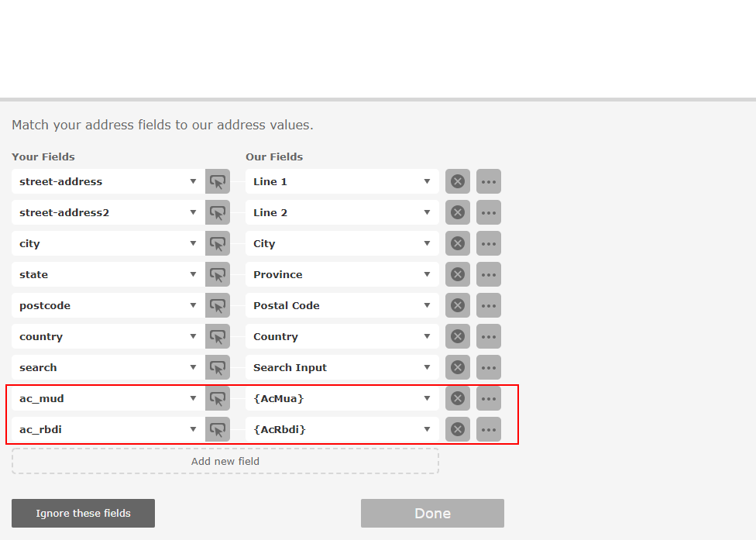The image size is (756, 540).
Task: Open the search field dropdown
Action: (108, 367)
